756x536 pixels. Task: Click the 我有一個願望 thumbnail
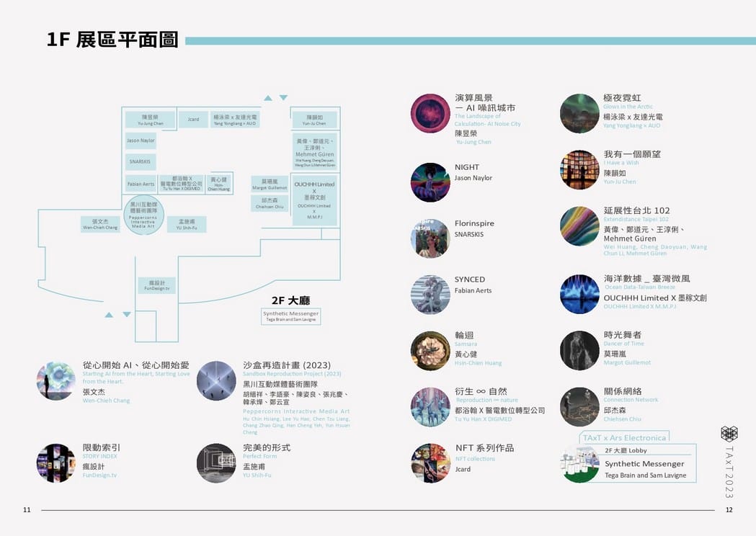[x=579, y=170]
